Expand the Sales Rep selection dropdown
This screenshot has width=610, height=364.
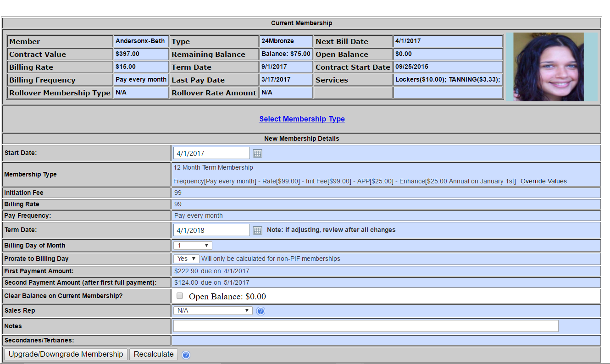[212, 310]
